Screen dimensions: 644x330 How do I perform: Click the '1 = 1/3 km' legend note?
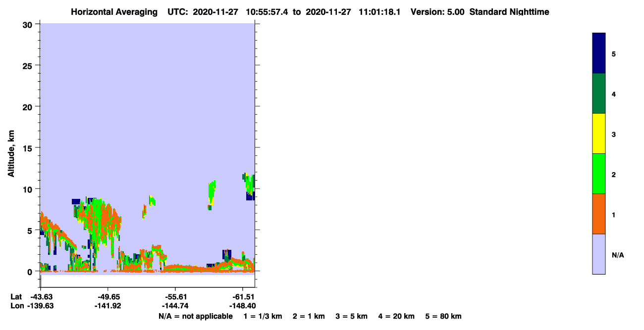263,316
